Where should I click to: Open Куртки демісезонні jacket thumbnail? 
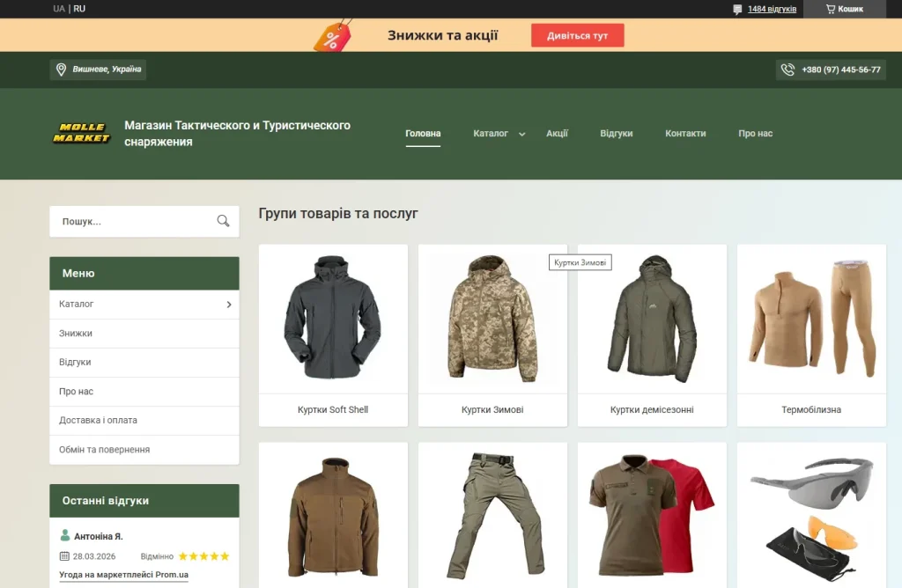pos(652,318)
